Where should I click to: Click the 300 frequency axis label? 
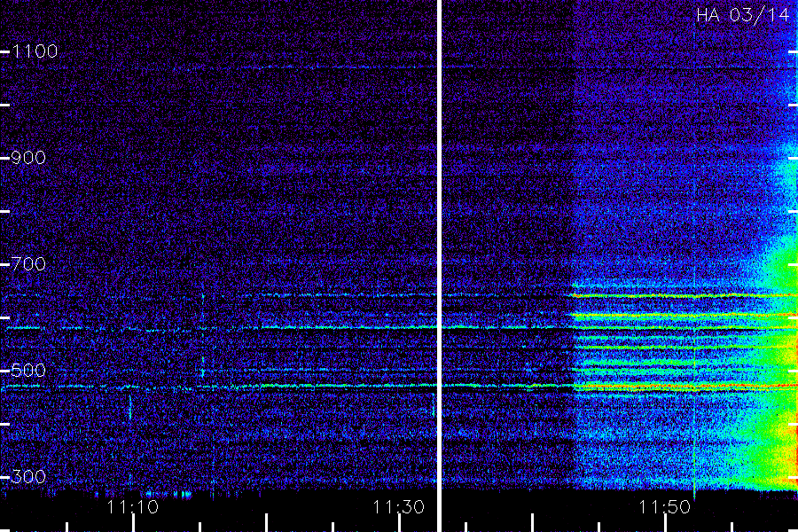[x=28, y=477]
